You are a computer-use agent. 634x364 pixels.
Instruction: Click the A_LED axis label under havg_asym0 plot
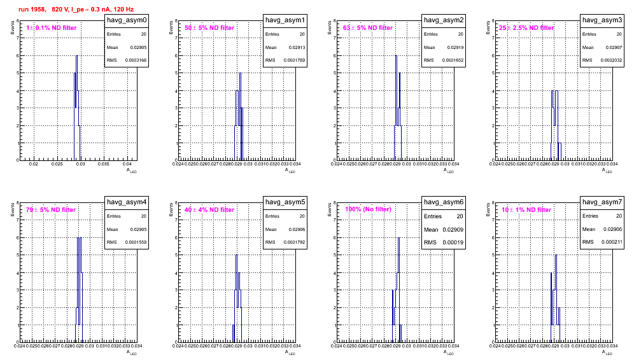click(x=132, y=171)
